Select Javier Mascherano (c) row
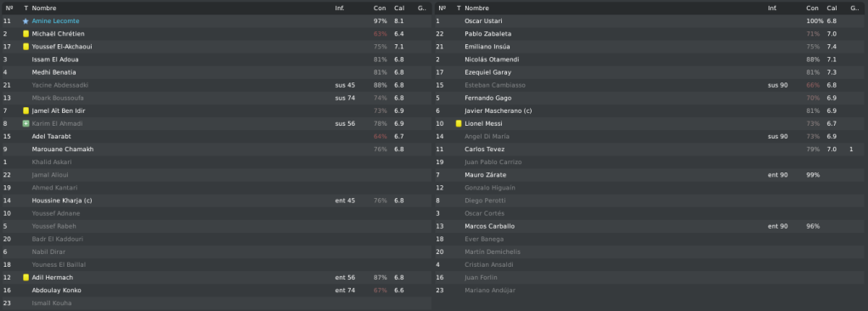Viewport: 868px width, 311px height. click(651, 110)
